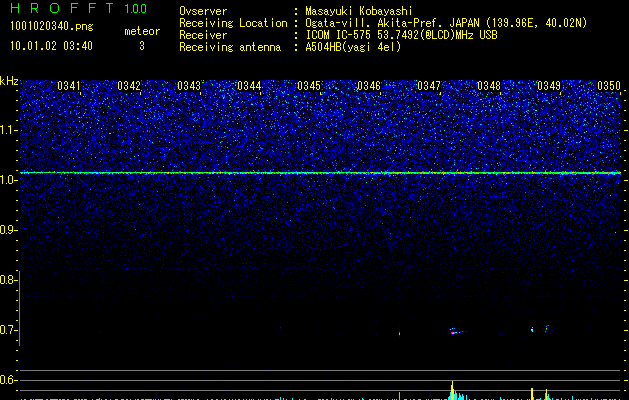629x400 pixels.
Task: Click the small echo dot near 0346
Action: (x=400, y=333)
